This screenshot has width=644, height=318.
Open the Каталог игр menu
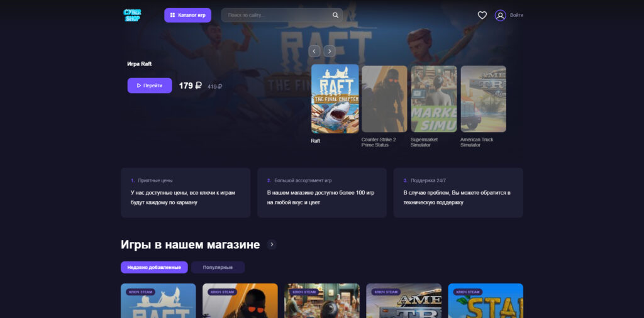pos(187,15)
